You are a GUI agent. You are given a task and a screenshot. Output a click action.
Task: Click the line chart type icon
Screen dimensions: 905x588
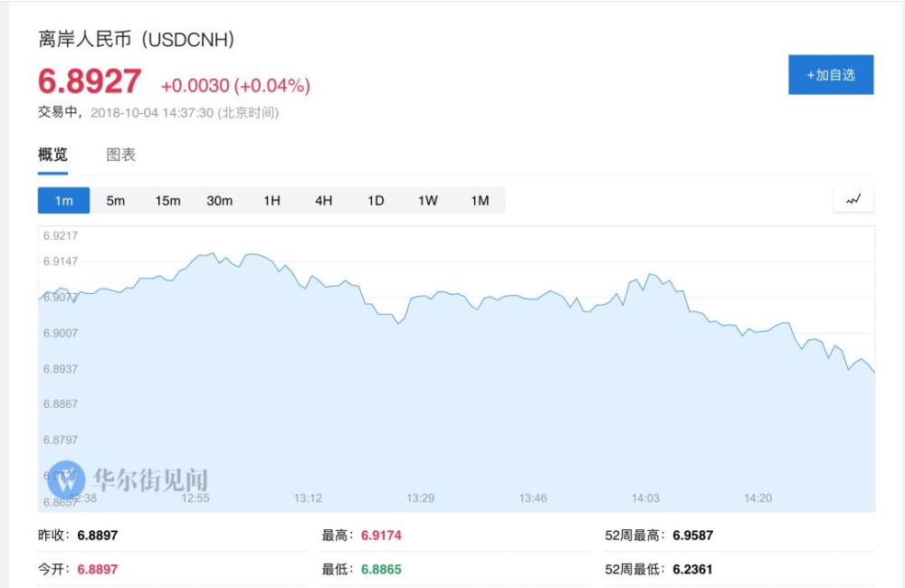(x=853, y=200)
